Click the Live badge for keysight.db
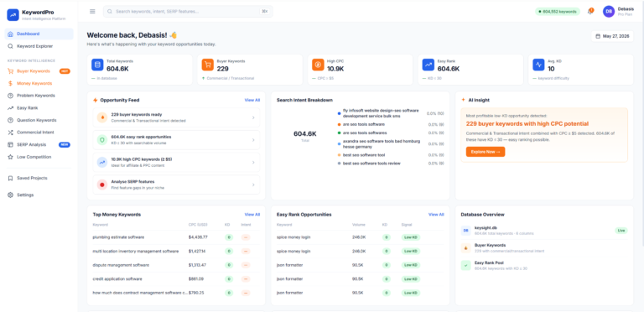The width and height of the screenshot is (644, 312). pos(621,231)
